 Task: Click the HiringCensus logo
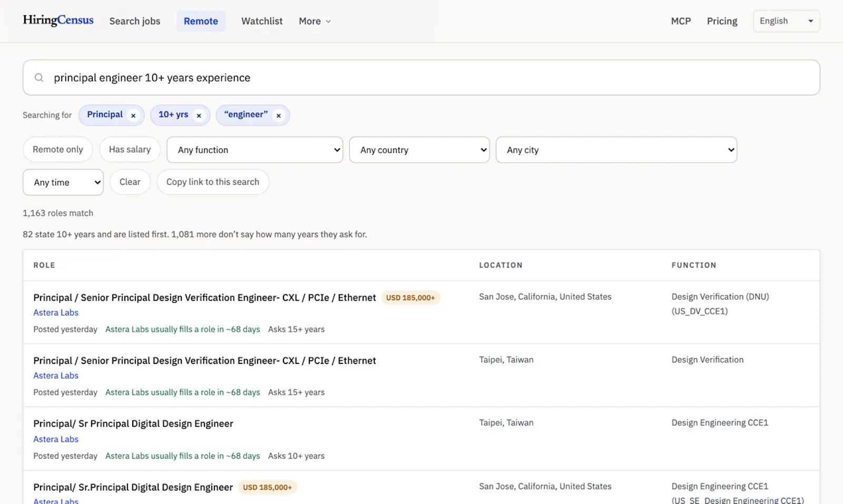click(58, 21)
